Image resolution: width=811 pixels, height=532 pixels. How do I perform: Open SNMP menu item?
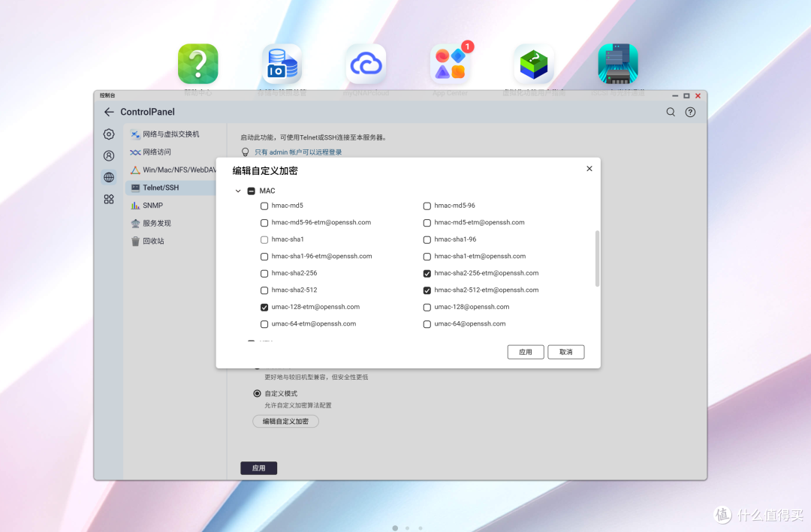170,206
